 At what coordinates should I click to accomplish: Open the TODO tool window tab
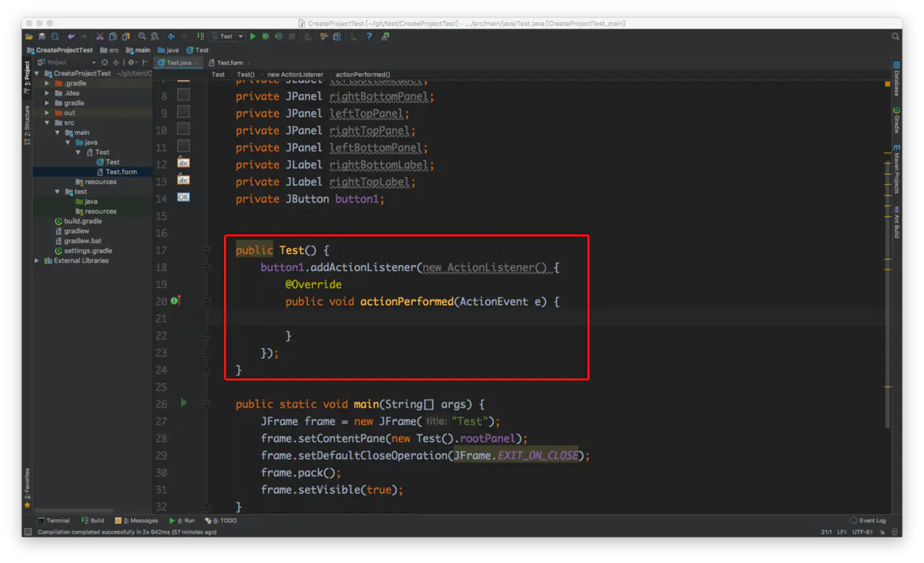221,521
